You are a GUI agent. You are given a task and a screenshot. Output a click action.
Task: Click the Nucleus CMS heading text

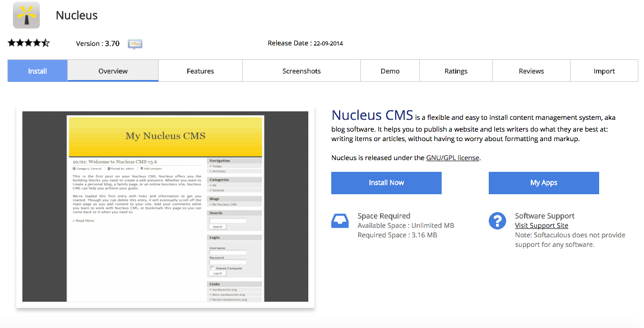click(372, 115)
